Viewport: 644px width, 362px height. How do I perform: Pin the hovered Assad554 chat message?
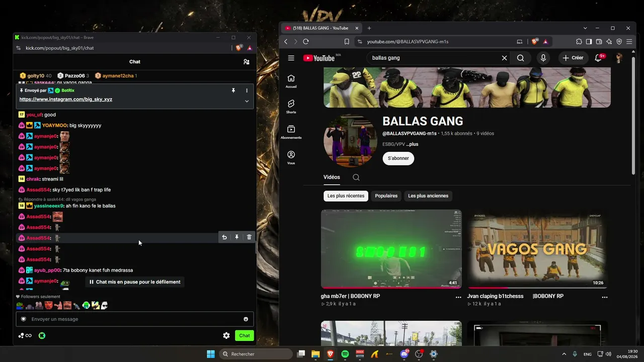coord(236,237)
